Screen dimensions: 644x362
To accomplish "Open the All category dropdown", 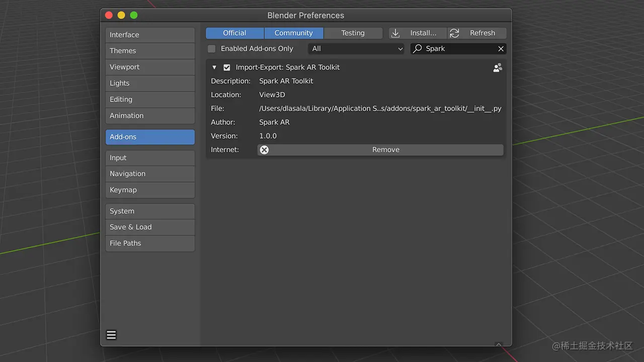I will (x=356, y=49).
